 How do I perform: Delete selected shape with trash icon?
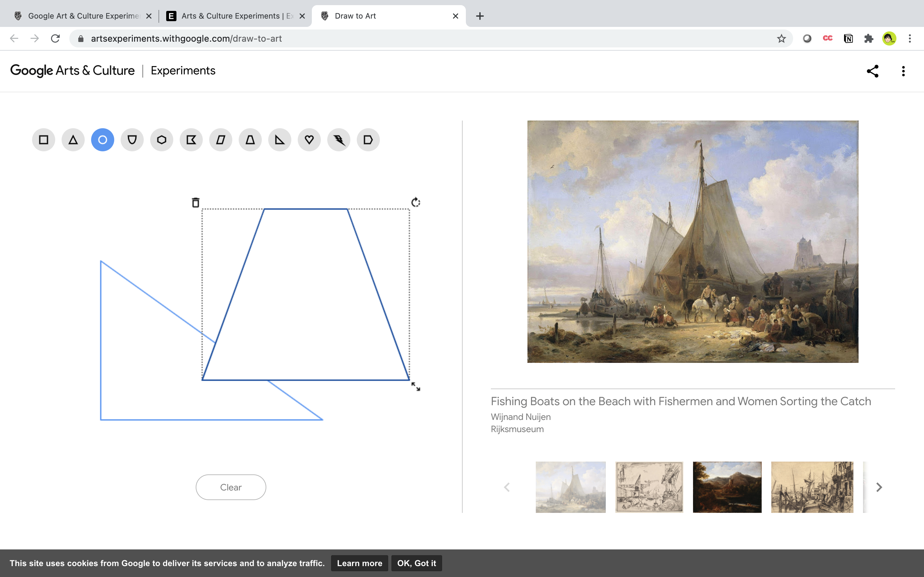click(195, 202)
